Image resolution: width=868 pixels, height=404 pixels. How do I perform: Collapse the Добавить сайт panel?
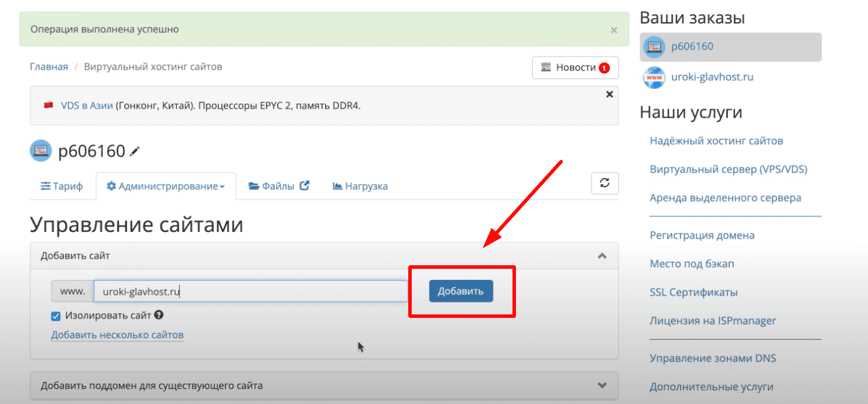pos(602,256)
